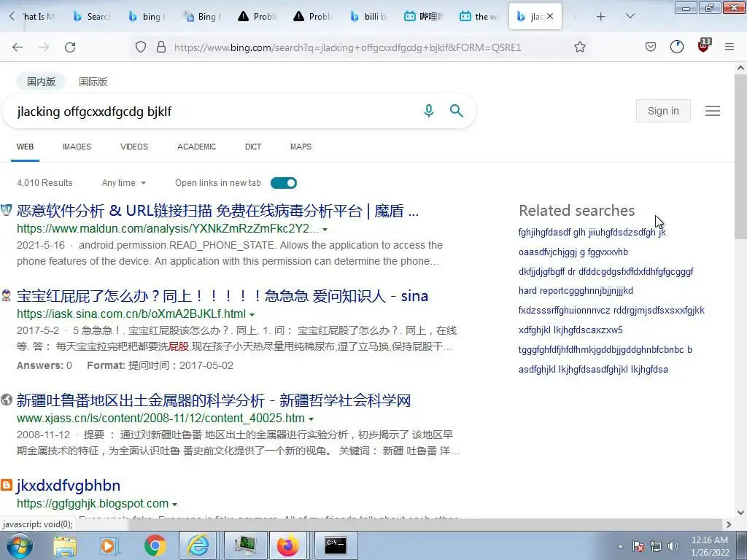Expand dropdown arrow next to maldun.com URL
The height and width of the screenshot is (560, 747).
point(325,230)
